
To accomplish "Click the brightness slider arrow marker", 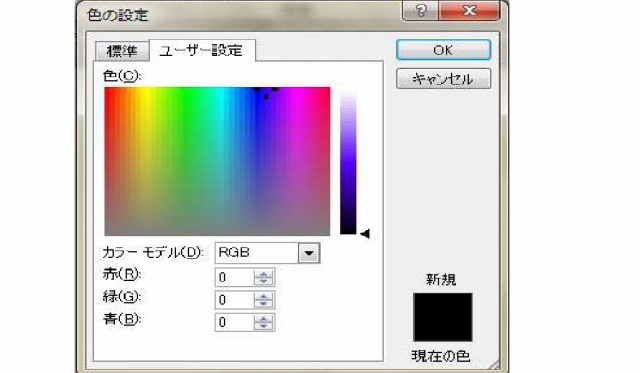I will click(x=365, y=234).
